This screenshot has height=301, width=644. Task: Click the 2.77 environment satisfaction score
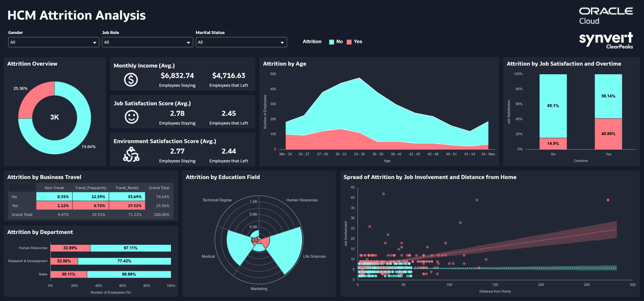click(x=177, y=152)
